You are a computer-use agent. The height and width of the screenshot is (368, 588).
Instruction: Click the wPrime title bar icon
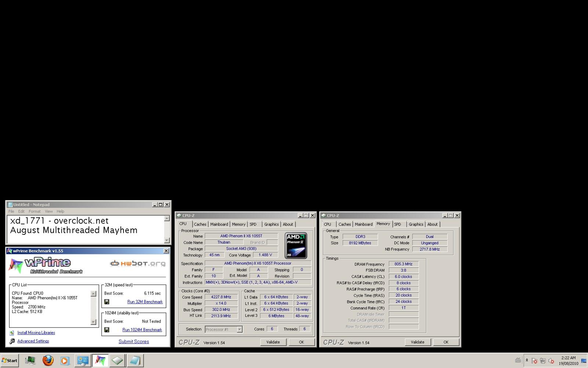(x=10, y=251)
